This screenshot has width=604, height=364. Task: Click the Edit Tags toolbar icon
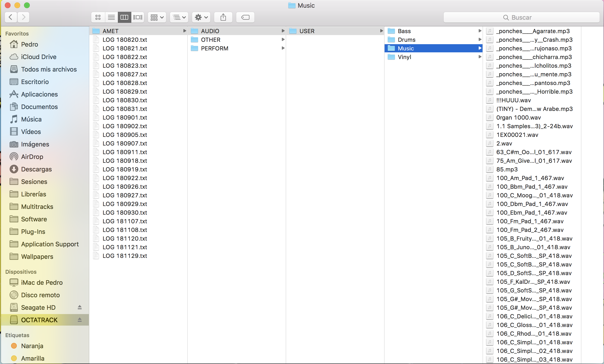[x=245, y=17]
